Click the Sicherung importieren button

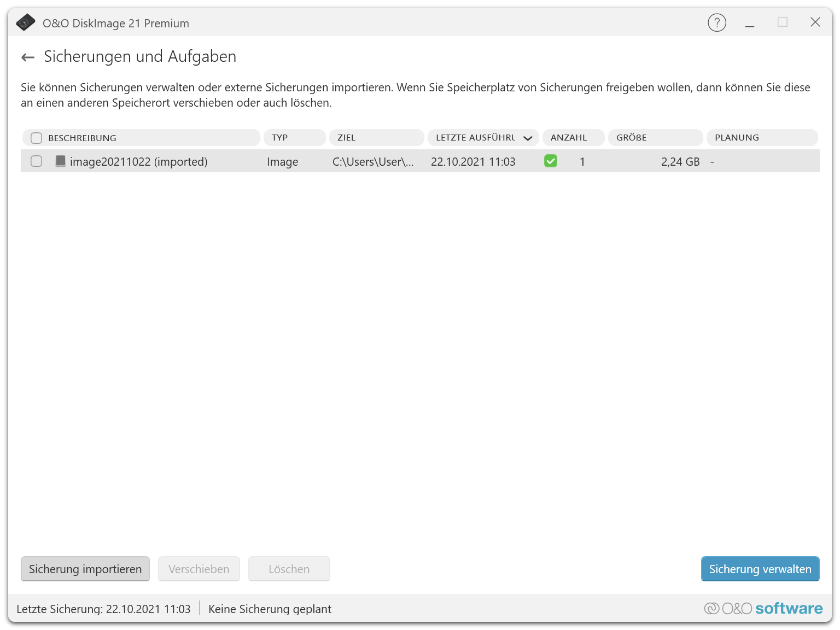(85, 569)
